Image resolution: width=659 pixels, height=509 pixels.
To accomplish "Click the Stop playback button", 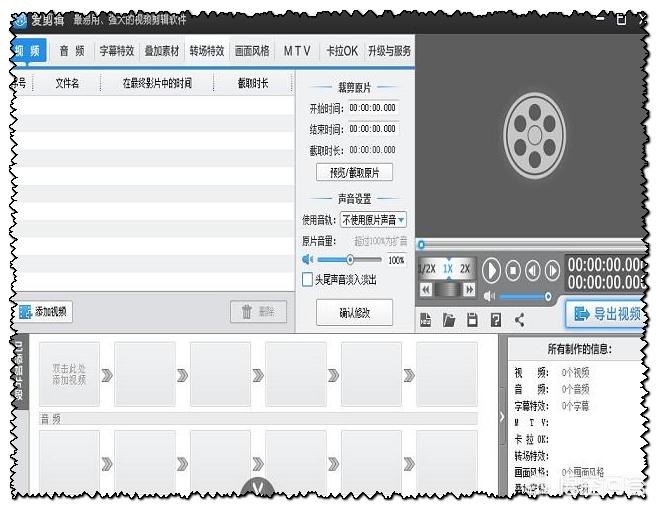I will click(513, 270).
